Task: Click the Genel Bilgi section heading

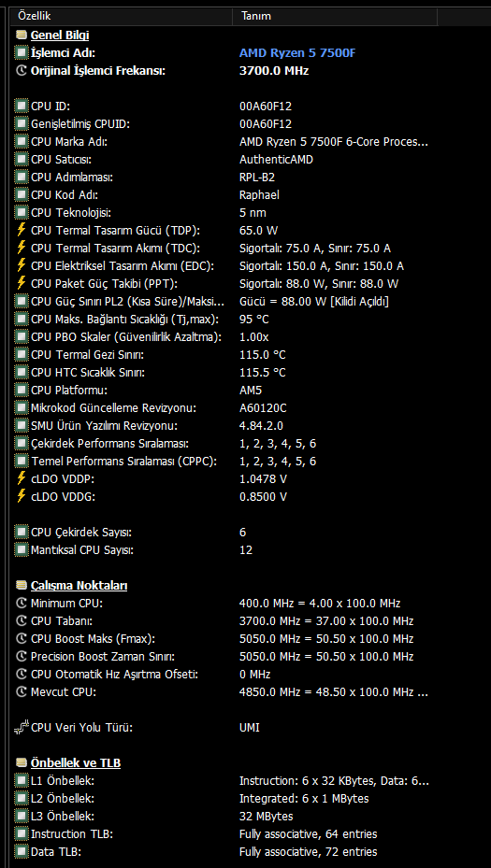Action: click(60, 36)
